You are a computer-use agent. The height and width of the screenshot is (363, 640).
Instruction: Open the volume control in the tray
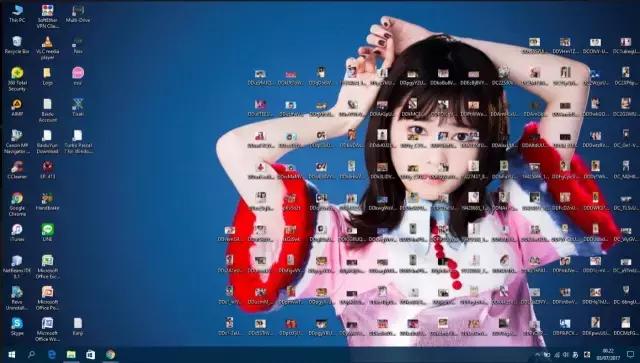[566, 354]
